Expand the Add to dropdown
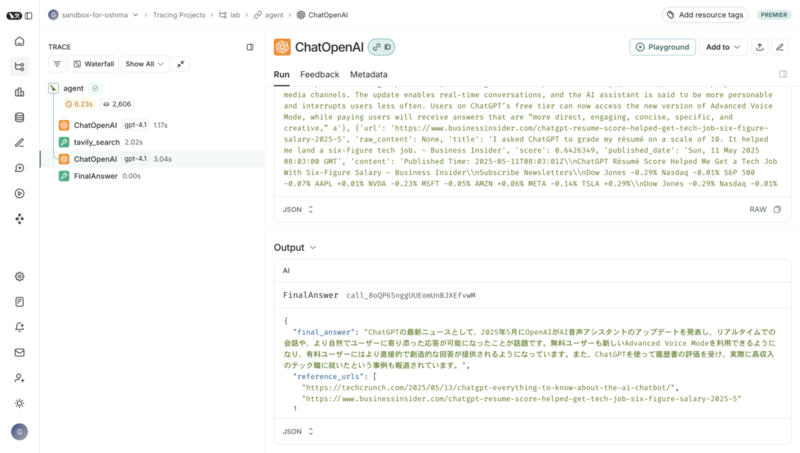The height and width of the screenshot is (453, 800). tap(723, 47)
